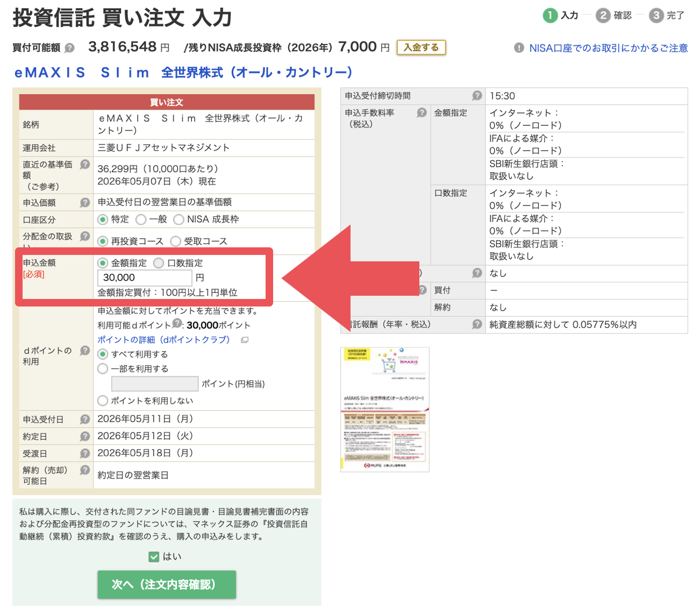Open the fund prospectus thumbnail
Image resolution: width=700 pixels, height=613 pixels.
coord(385,410)
